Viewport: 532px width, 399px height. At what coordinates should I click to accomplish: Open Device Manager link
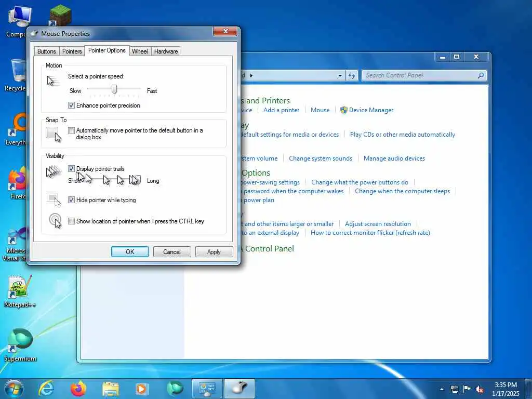click(x=371, y=110)
